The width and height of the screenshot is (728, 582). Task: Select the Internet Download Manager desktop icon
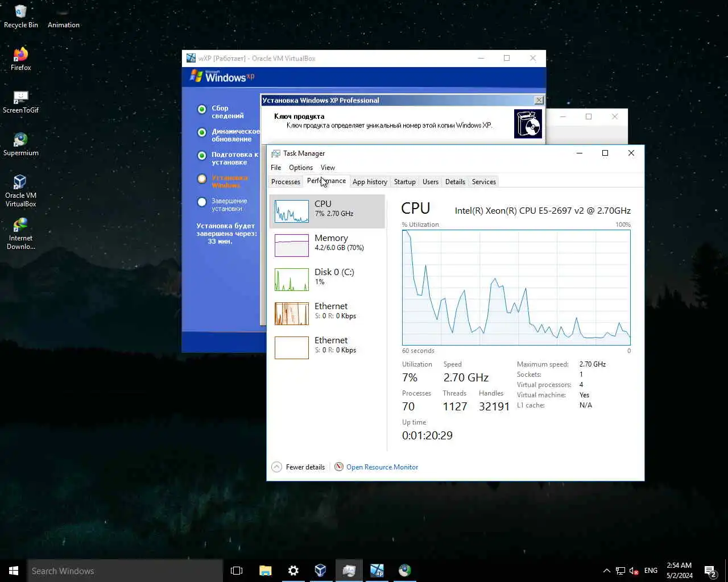(x=20, y=234)
